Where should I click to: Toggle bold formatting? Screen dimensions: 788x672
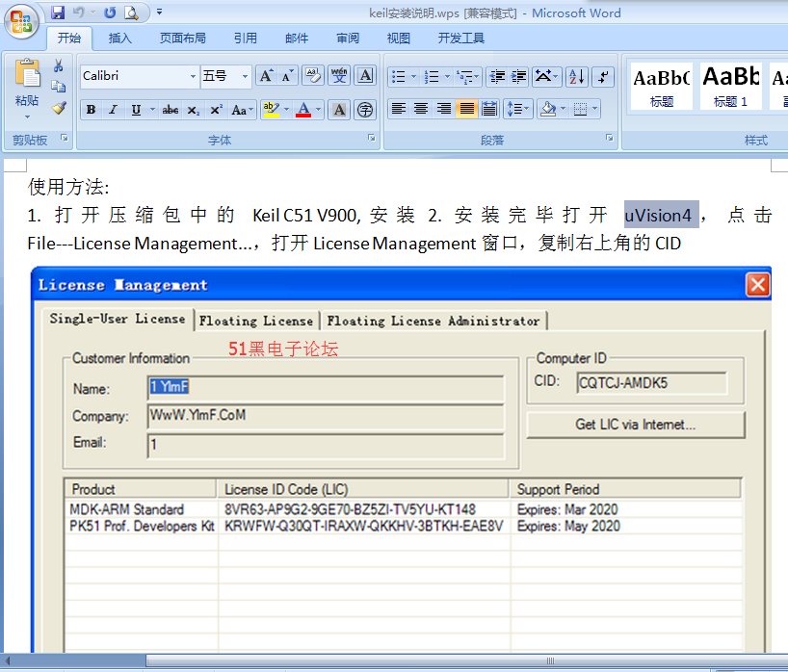[x=91, y=110]
